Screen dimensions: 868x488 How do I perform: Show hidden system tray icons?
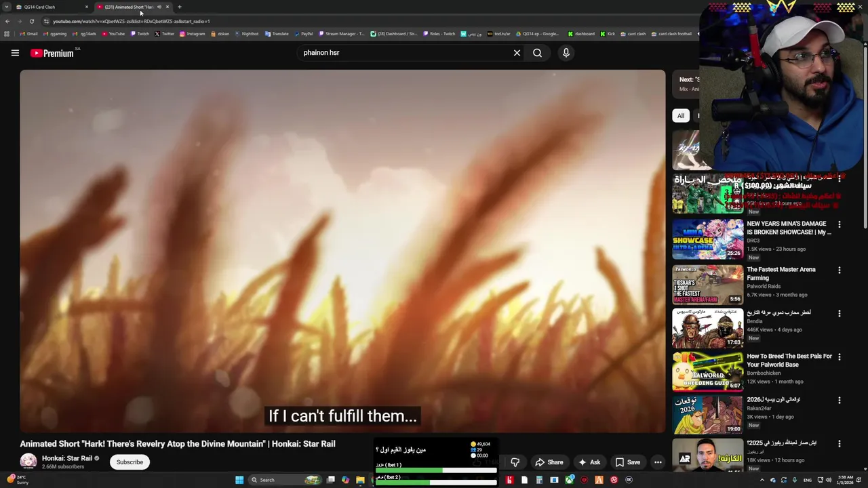point(762,480)
